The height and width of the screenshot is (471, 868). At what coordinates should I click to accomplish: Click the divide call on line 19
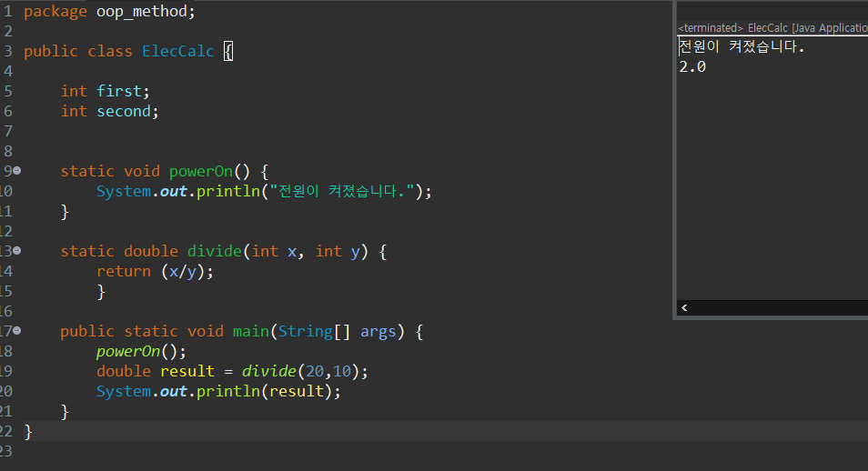(268, 371)
